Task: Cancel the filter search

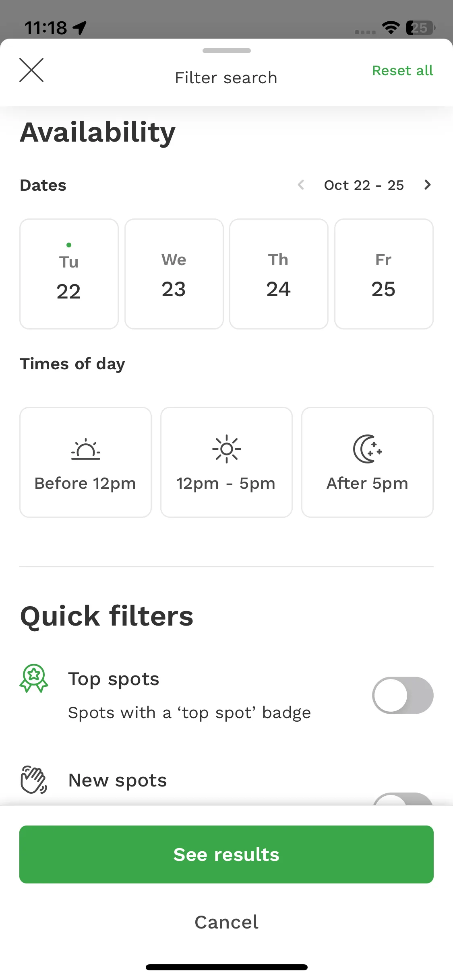Action: coord(226,922)
